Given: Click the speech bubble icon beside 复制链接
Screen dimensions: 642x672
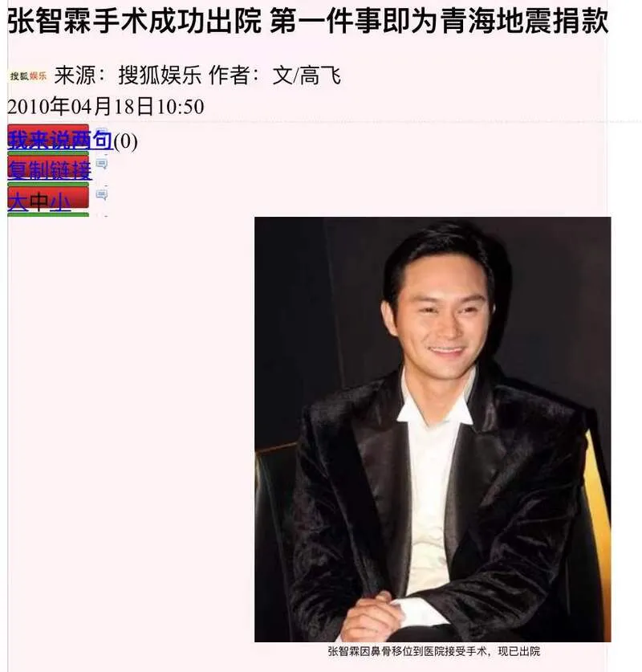Looking at the screenshot, I should point(101,164).
